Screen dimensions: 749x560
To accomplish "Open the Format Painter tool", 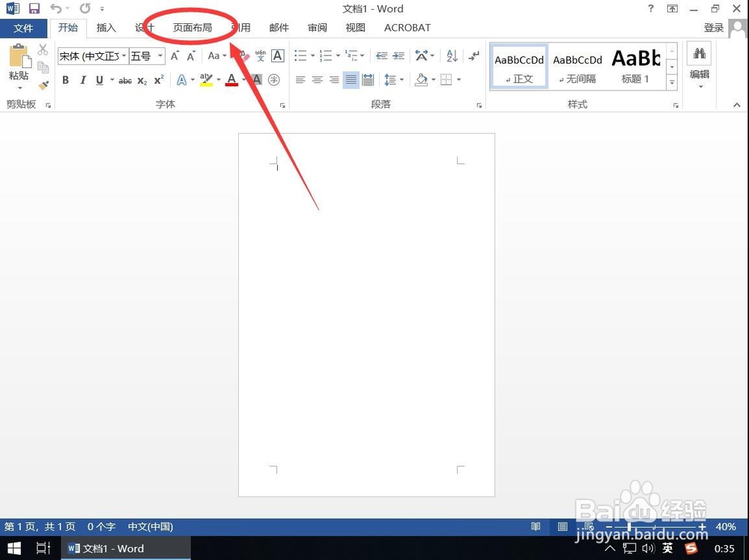I will click(43, 85).
